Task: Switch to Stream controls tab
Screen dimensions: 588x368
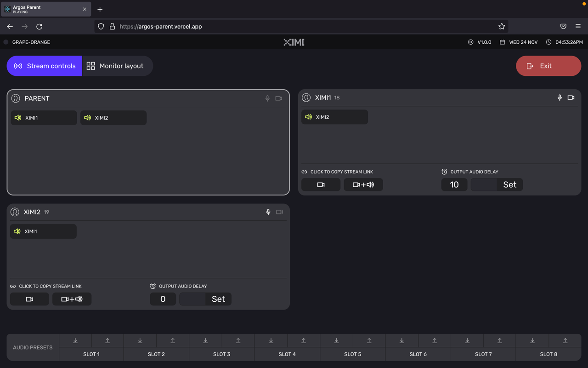Action: pos(45,66)
